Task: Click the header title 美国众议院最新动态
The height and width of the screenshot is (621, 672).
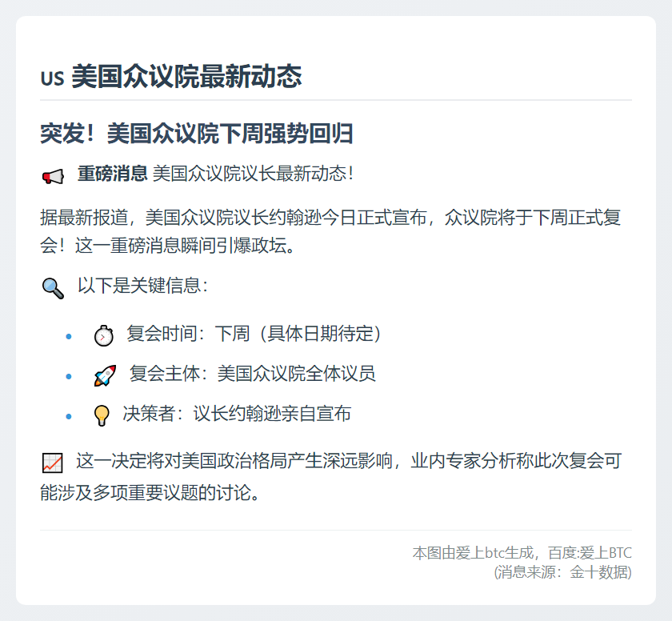Action: pos(186,77)
